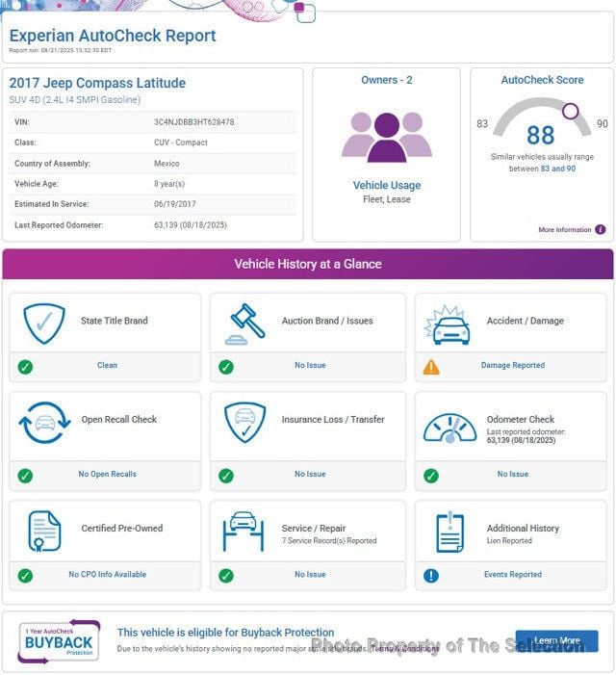
Task: Click the Experian AutoCheck Report heading
Action: 113,36
